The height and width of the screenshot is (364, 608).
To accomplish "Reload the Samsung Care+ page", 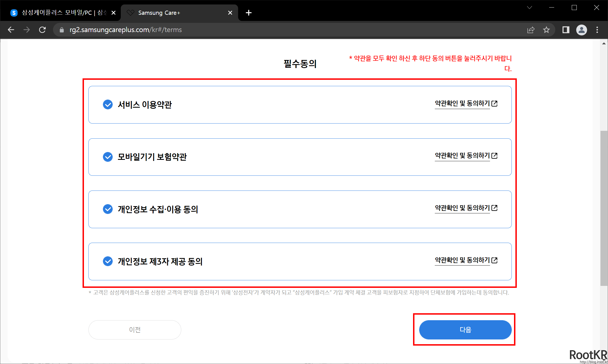I will (x=42, y=30).
